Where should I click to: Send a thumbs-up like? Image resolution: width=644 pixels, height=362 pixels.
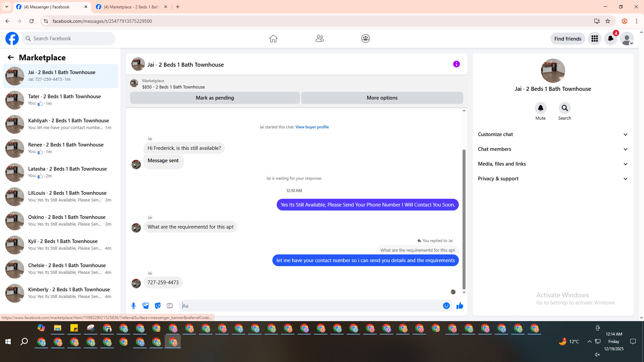[460, 306]
